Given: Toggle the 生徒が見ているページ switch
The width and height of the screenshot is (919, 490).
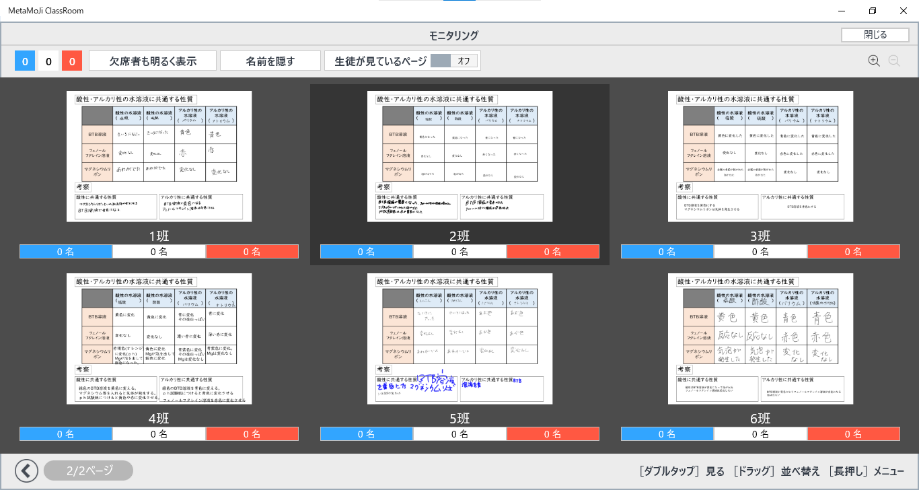Looking at the screenshot, I should tap(453, 61).
